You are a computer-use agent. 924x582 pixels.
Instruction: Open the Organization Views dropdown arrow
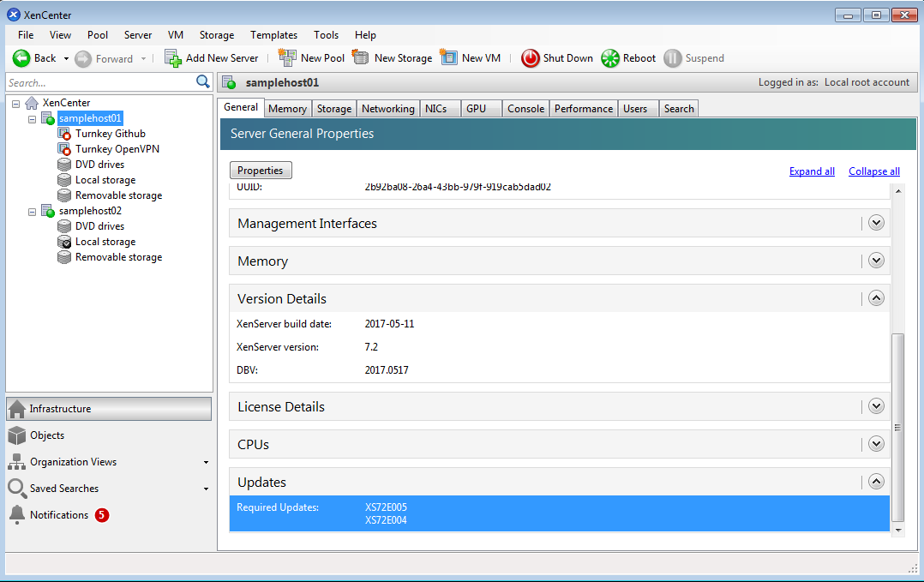(x=206, y=463)
